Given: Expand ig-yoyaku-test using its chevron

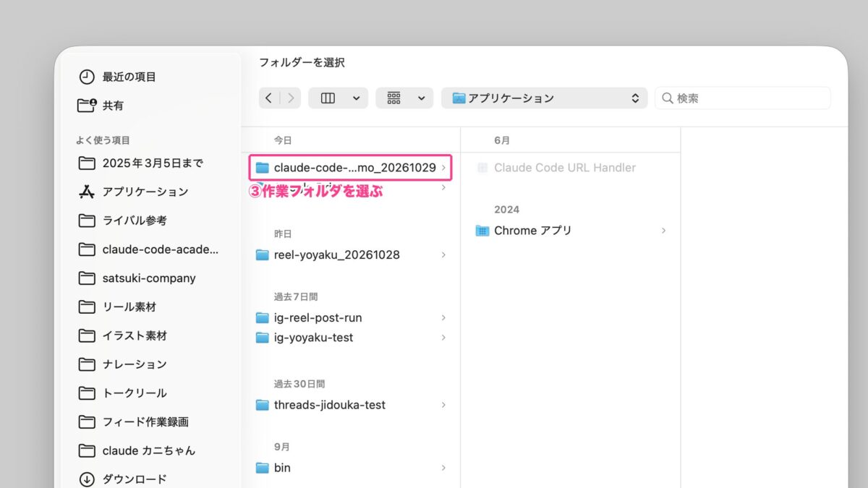Looking at the screenshot, I should click(443, 338).
